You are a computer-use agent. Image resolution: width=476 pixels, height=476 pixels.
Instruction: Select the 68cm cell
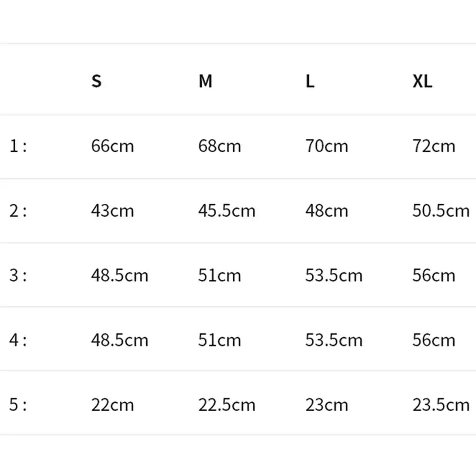(x=219, y=146)
